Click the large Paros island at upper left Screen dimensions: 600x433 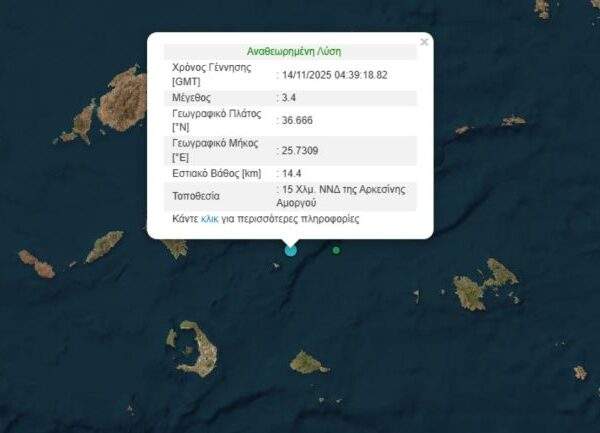pos(123,99)
